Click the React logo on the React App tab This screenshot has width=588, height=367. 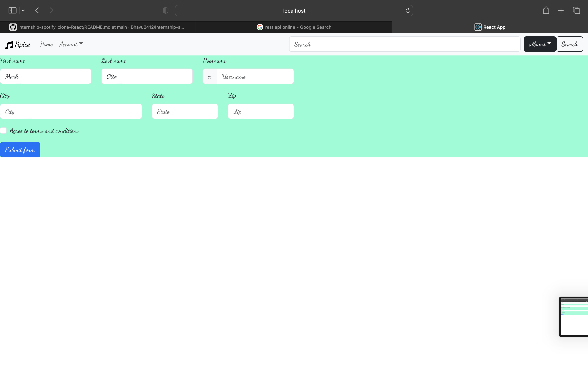pyautogui.click(x=478, y=27)
